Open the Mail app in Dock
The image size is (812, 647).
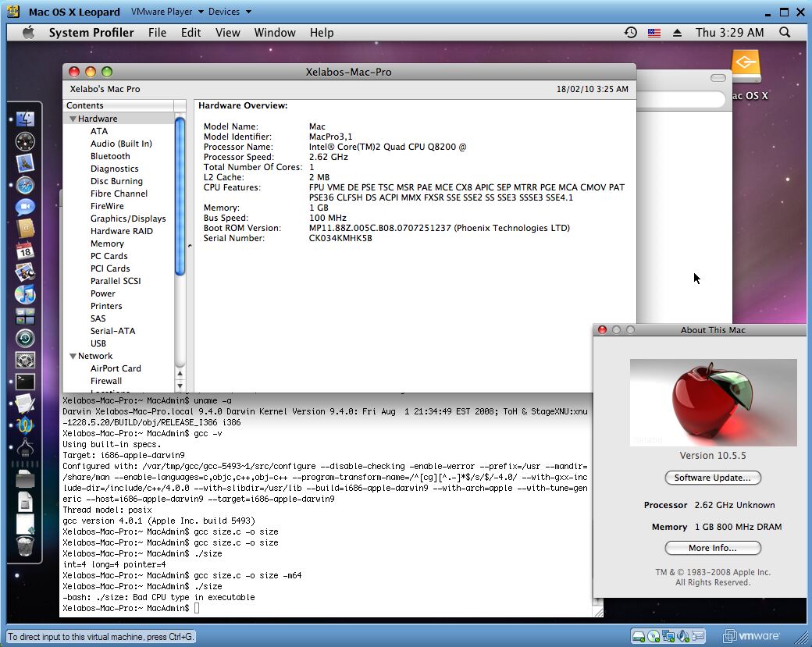[x=25, y=163]
